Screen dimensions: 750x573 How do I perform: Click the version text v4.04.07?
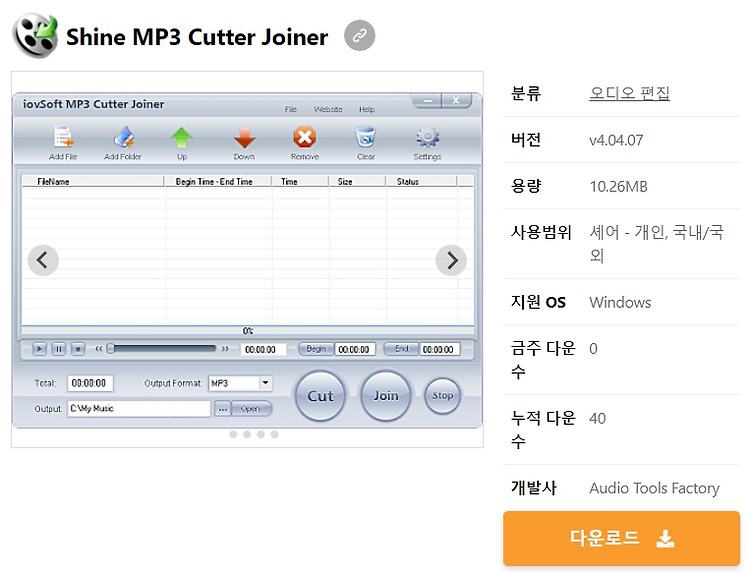pos(616,140)
